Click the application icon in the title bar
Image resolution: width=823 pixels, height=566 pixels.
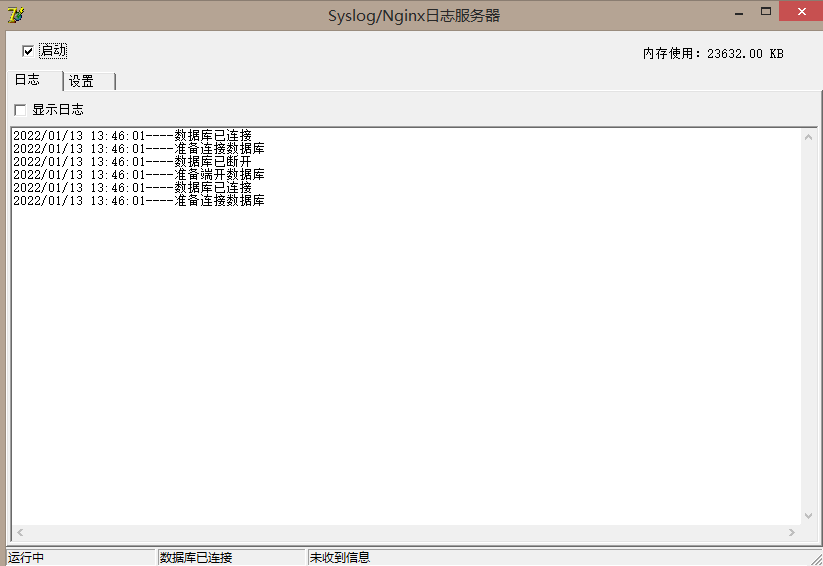pyautogui.click(x=16, y=15)
